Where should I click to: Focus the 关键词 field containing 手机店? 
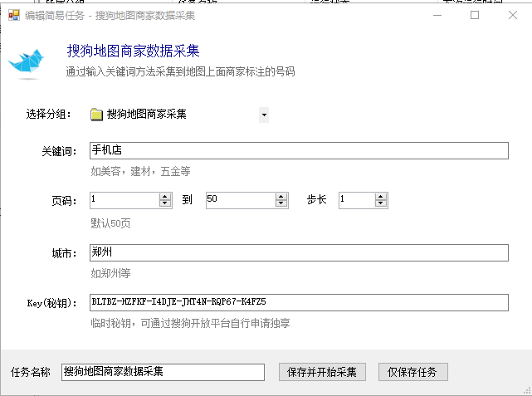[299, 150]
